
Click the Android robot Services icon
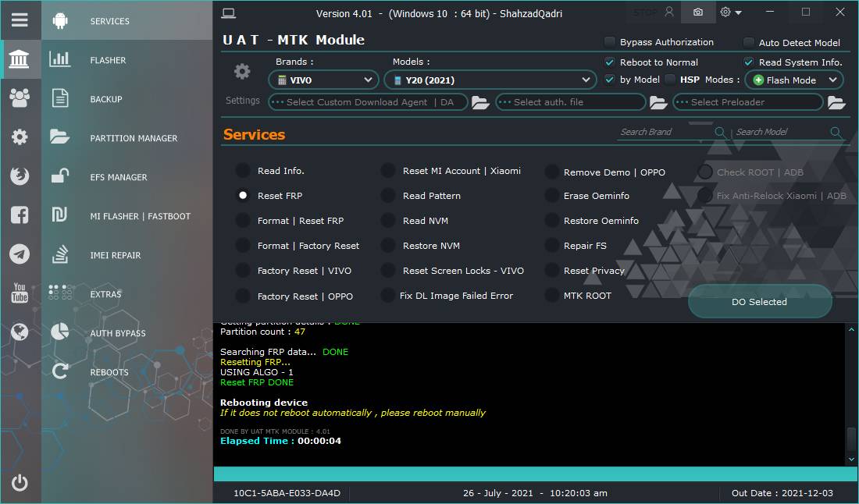click(60, 21)
